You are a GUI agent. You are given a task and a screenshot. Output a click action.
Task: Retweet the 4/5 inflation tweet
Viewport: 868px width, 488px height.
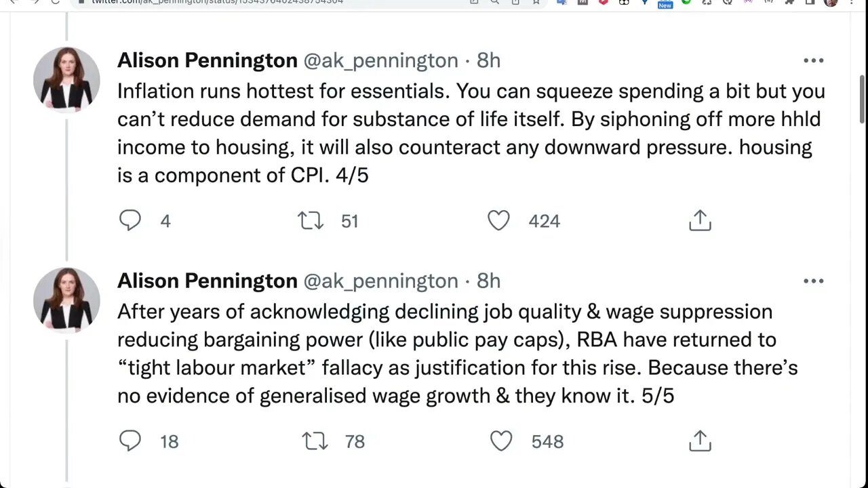311,221
